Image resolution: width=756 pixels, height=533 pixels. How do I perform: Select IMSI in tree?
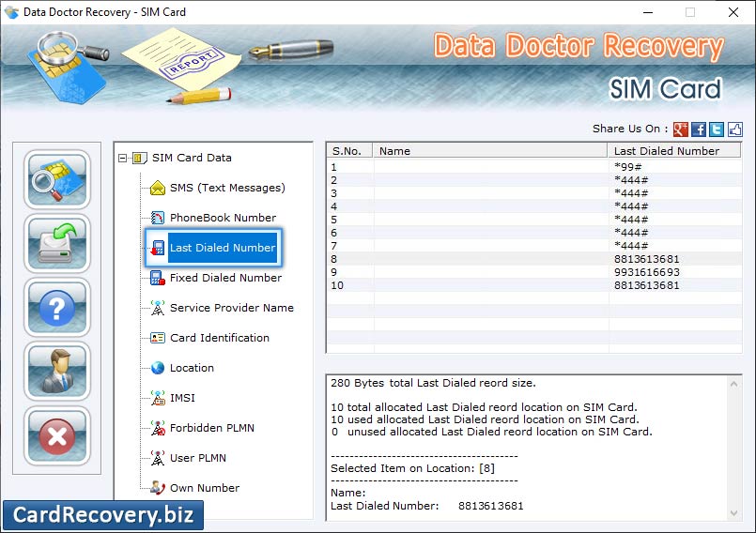[182, 398]
